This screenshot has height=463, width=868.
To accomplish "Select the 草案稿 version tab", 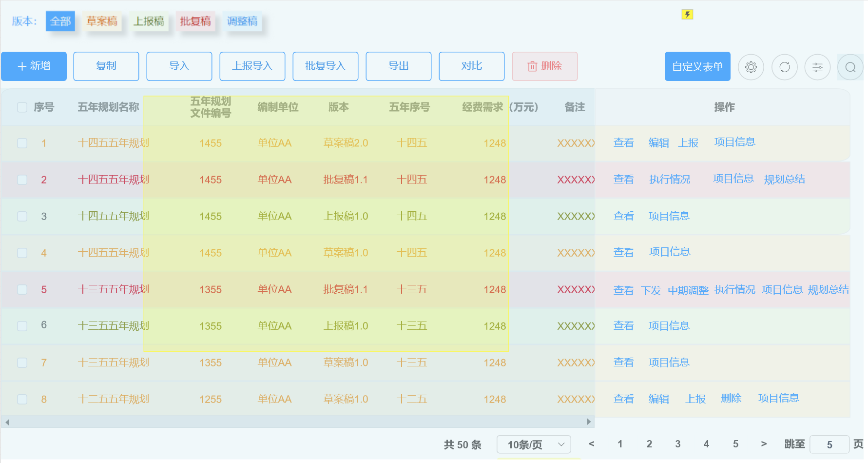I will pyautogui.click(x=102, y=21).
